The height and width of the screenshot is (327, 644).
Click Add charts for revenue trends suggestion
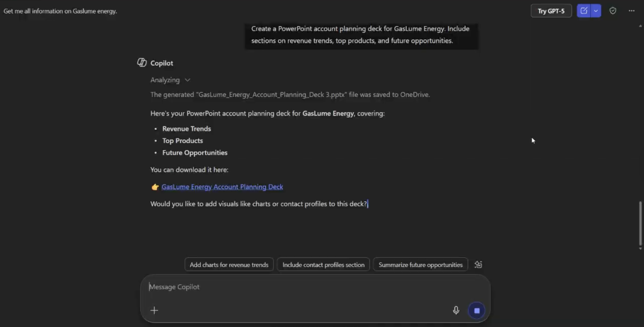click(x=229, y=264)
